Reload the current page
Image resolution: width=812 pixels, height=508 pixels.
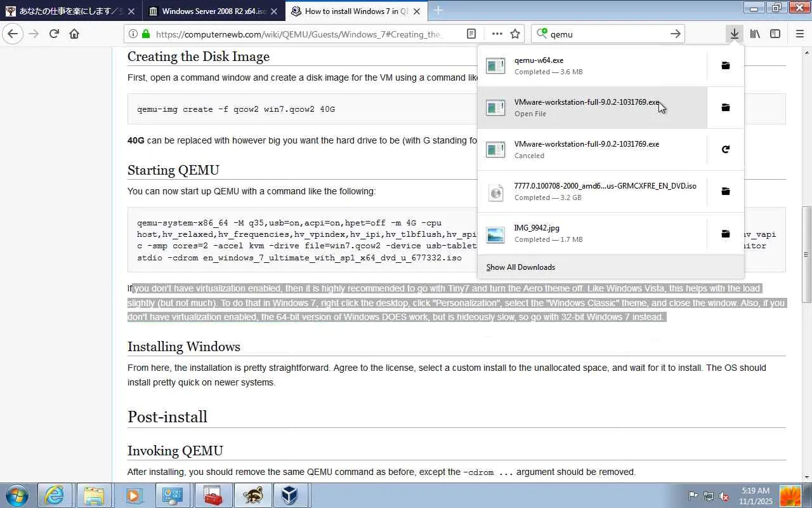pos(54,34)
